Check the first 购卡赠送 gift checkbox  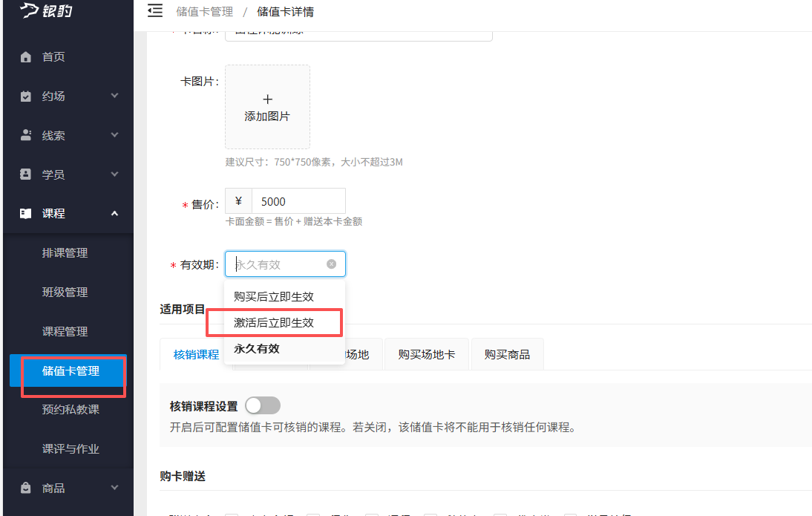[232, 514]
